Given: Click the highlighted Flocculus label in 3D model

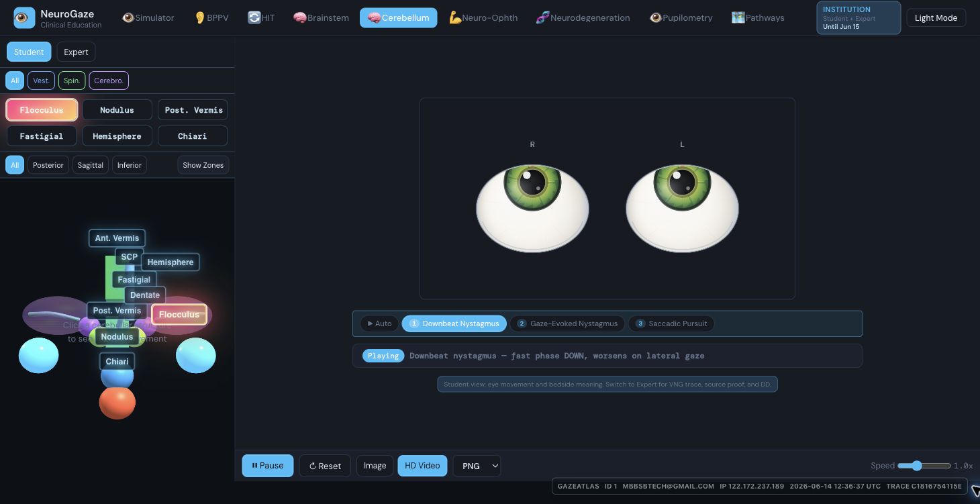Looking at the screenshot, I should [179, 315].
